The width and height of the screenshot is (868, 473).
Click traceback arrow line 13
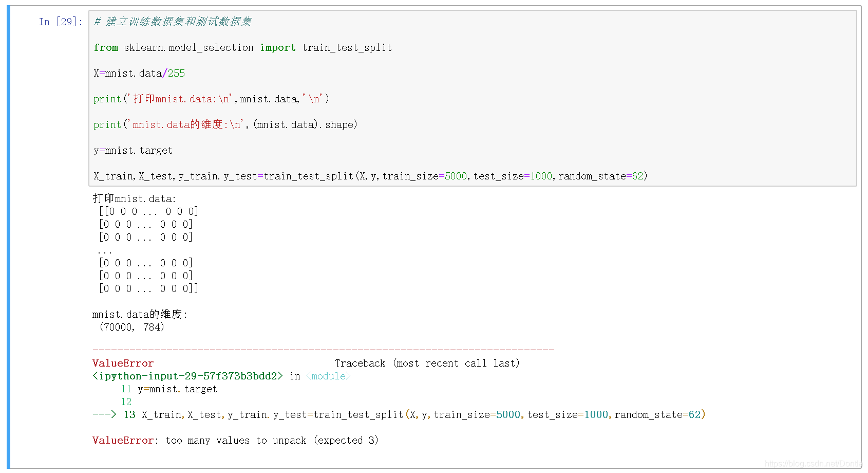click(399, 415)
